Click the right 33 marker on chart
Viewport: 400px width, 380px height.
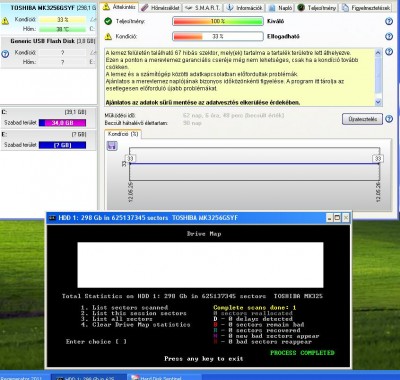(x=378, y=159)
